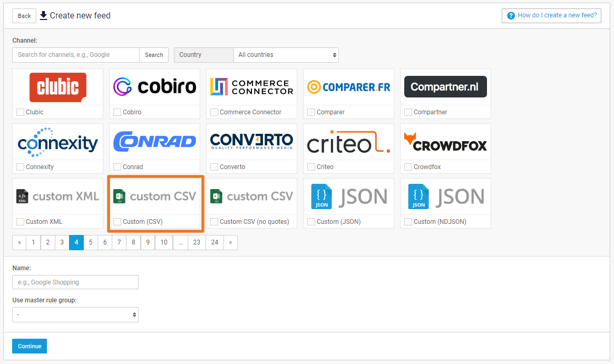
Task: Tick the Crowdfox checkbox
Action: click(408, 167)
